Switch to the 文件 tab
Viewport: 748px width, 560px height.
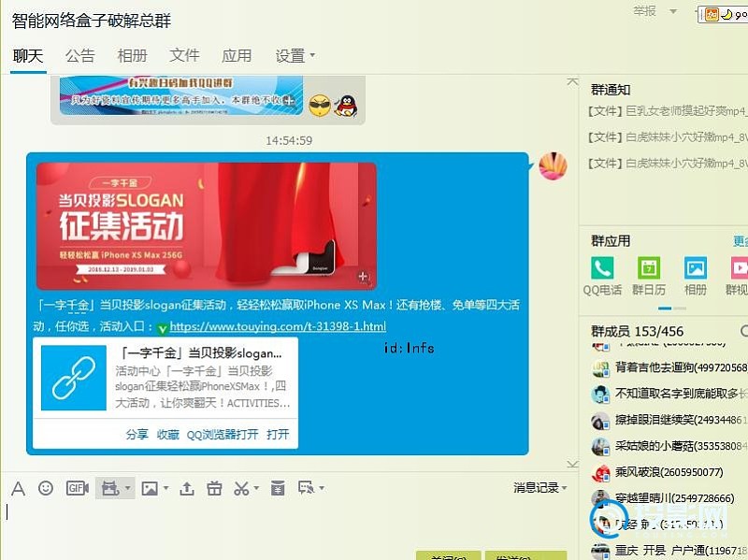click(184, 56)
